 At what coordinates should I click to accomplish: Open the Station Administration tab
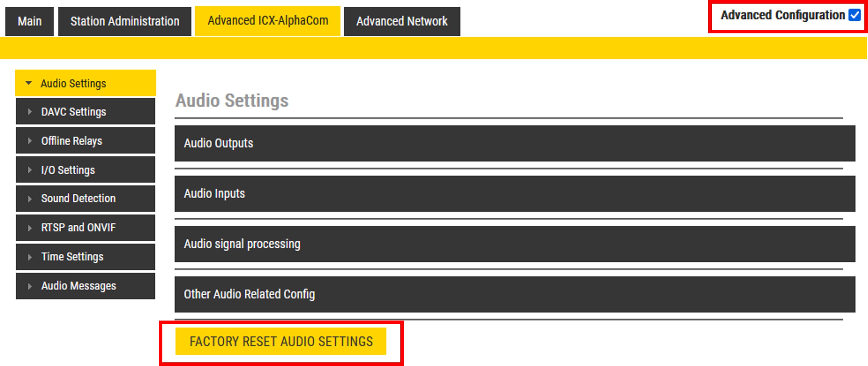pos(125,21)
